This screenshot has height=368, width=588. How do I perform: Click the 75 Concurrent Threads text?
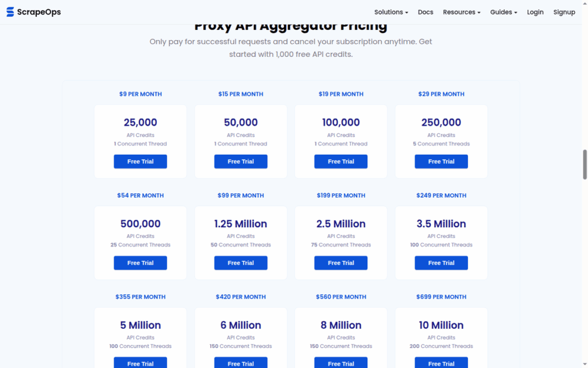tap(341, 245)
